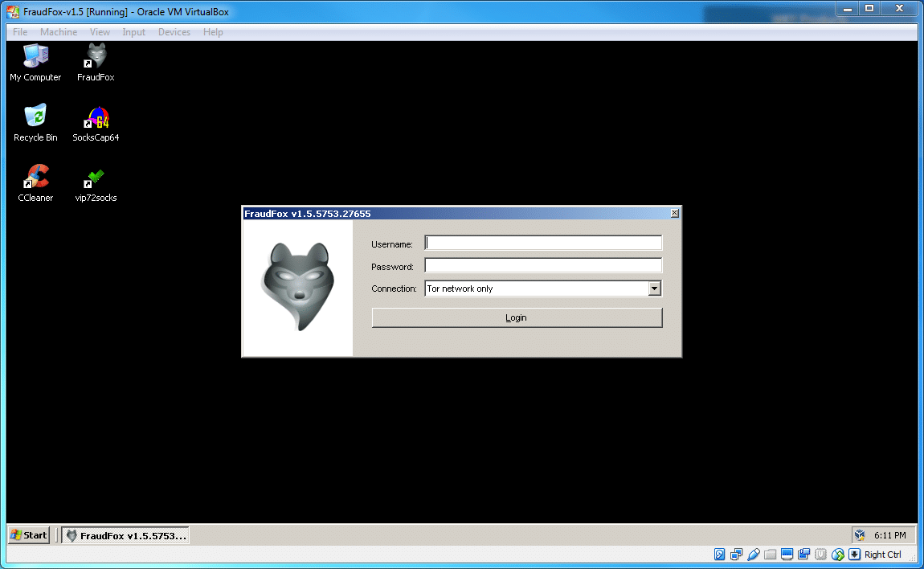
Task: Open the Devices menu
Action: [174, 32]
